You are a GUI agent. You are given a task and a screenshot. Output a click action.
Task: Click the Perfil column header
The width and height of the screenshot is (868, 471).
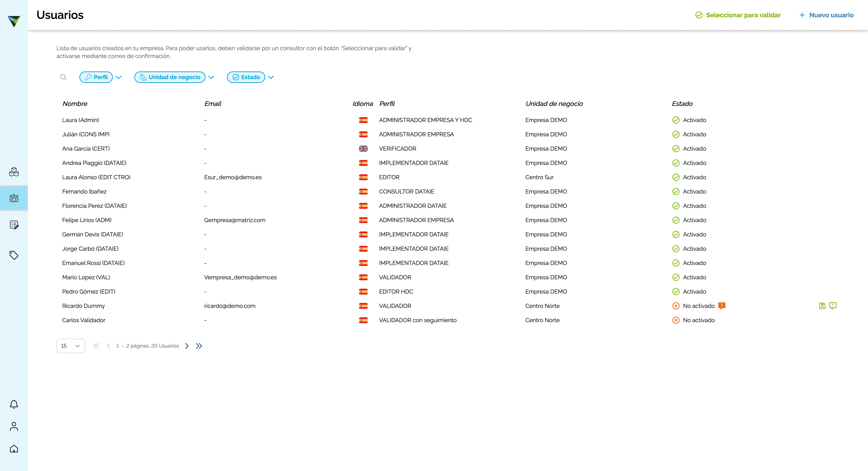(x=387, y=104)
